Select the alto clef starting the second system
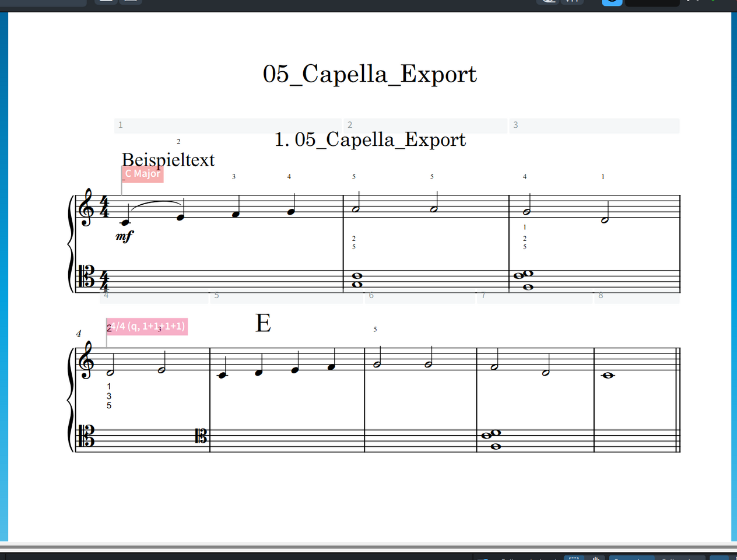 click(86, 436)
